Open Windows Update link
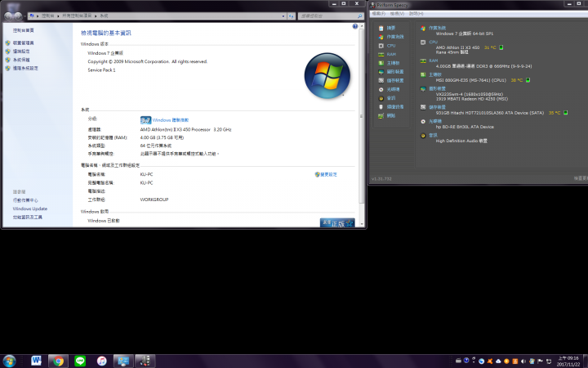The height and width of the screenshot is (368, 588). point(30,209)
